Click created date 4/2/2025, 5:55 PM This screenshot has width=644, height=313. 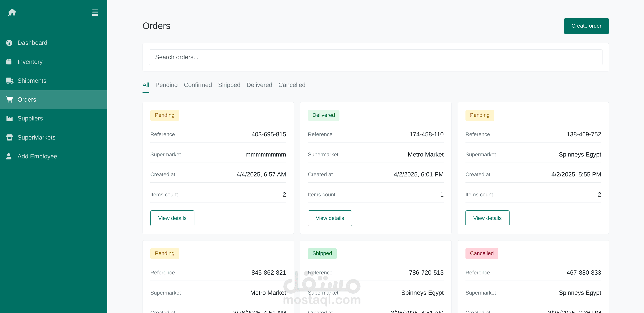click(x=576, y=174)
